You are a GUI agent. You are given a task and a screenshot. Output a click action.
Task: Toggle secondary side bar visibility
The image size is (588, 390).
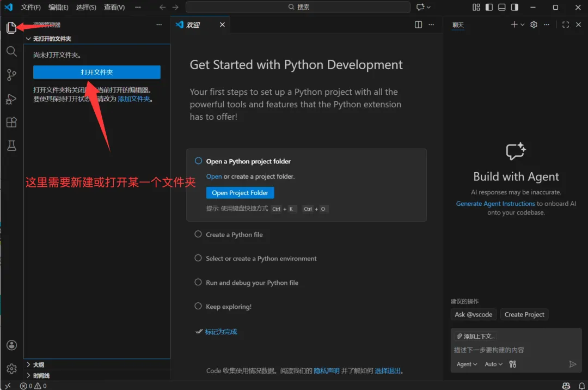tap(514, 7)
